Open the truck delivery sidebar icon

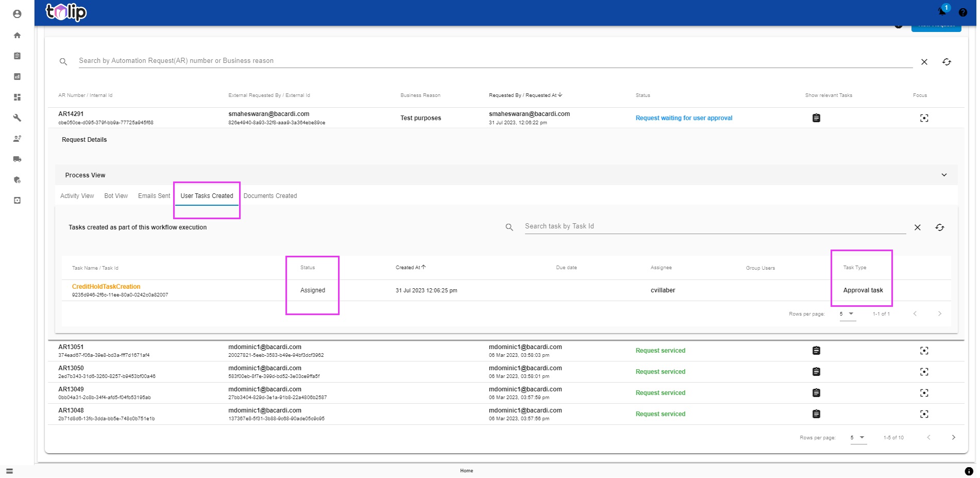tap(17, 159)
